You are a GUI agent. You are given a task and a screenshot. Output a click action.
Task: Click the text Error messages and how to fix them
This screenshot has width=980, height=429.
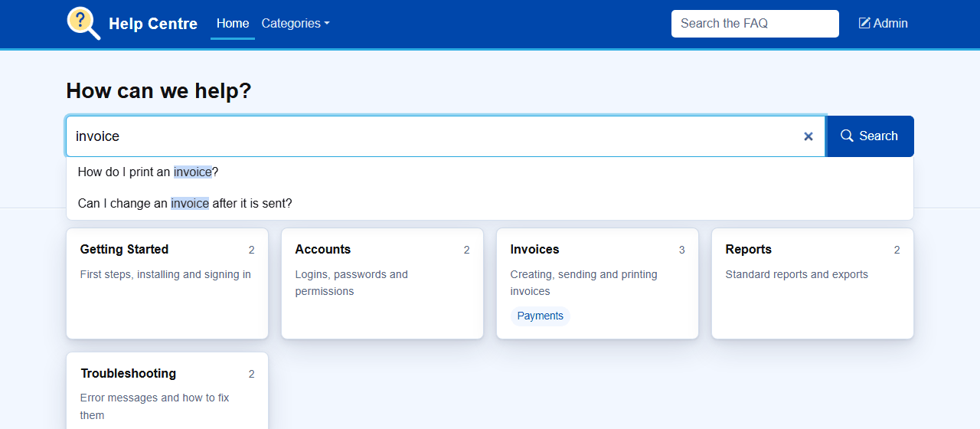tap(155, 406)
